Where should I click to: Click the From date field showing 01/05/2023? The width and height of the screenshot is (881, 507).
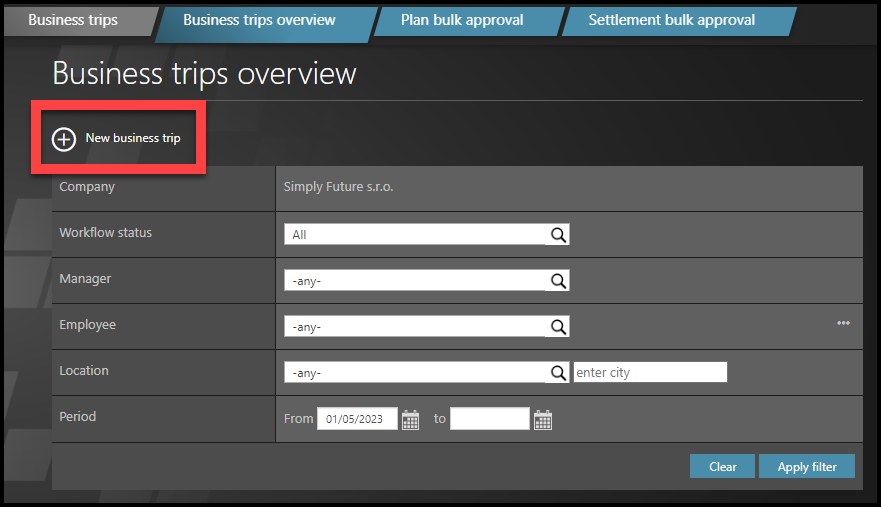(x=357, y=419)
